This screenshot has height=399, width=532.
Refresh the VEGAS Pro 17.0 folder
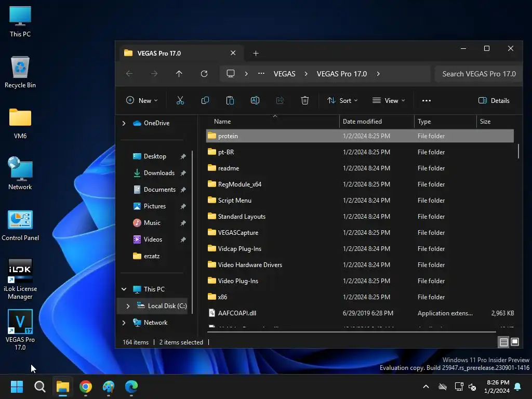coord(204,74)
